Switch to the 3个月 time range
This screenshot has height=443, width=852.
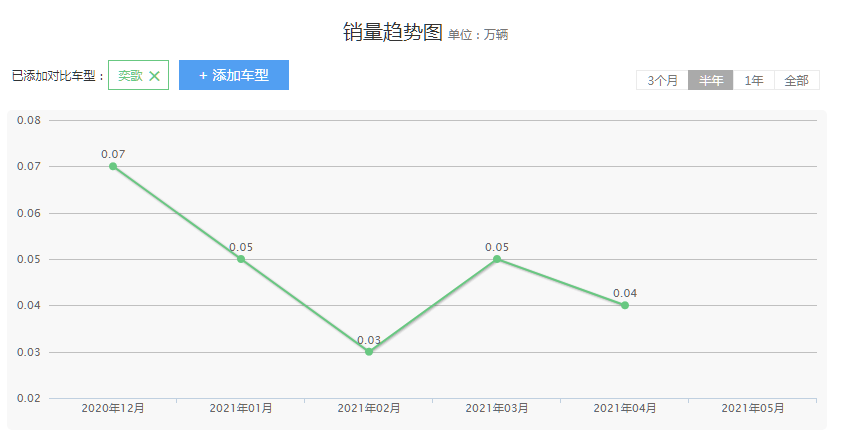point(662,81)
